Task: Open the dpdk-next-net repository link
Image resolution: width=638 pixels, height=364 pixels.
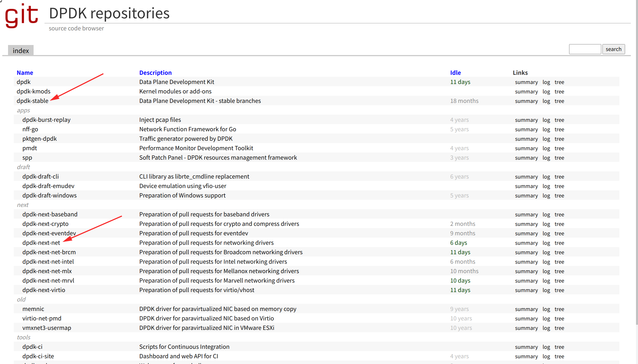Action: (41, 243)
